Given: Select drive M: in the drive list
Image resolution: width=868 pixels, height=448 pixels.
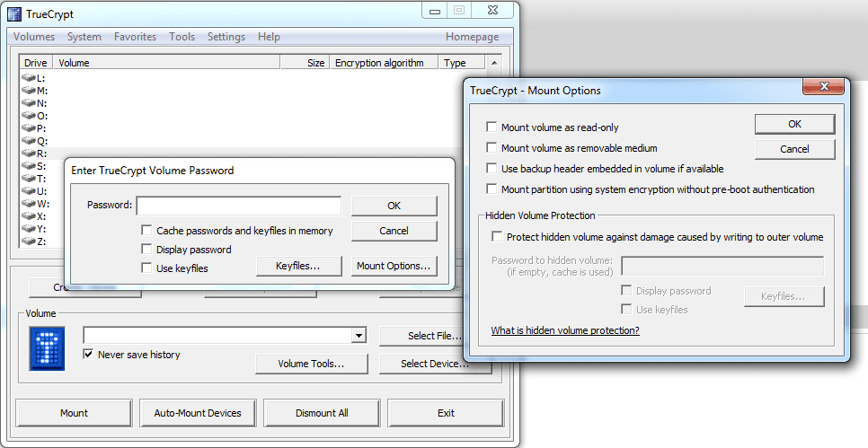Looking at the screenshot, I should [34, 91].
